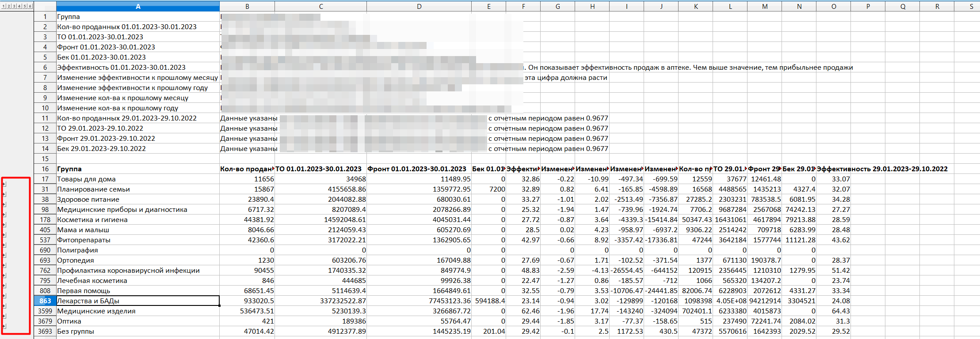Expand outline plus after row 3679 Оптика
Image resolution: width=980 pixels, height=339 pixels.
4,326
